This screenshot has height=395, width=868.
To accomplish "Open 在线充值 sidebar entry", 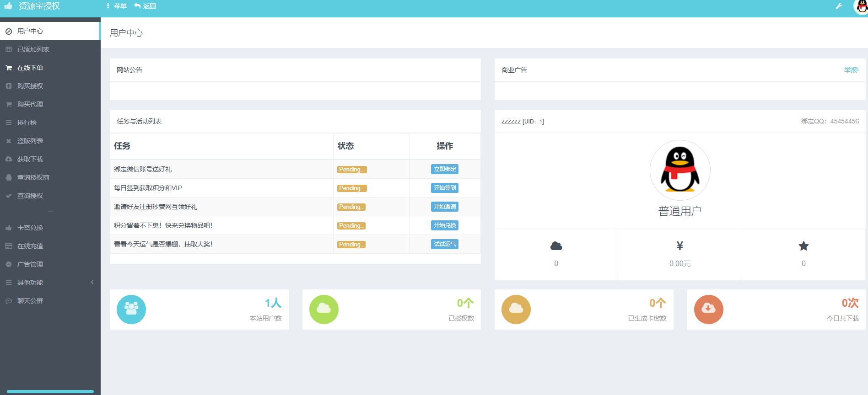I will click(x=50, y=246).
